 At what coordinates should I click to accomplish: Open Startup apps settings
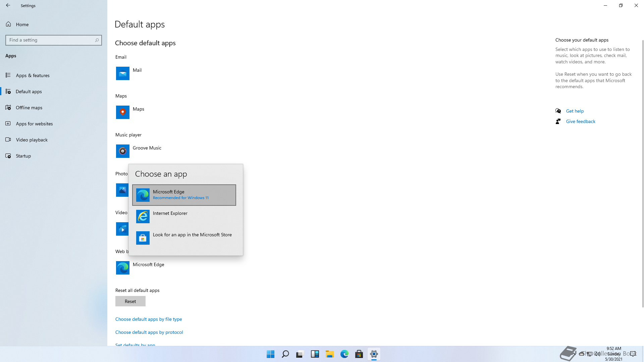[54, 156]
